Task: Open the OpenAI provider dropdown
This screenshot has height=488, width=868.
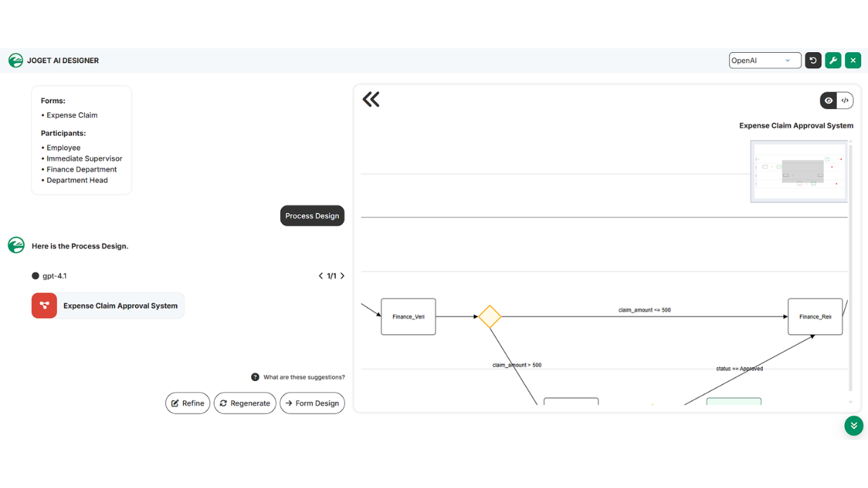Action: click(x=765, y=60)
